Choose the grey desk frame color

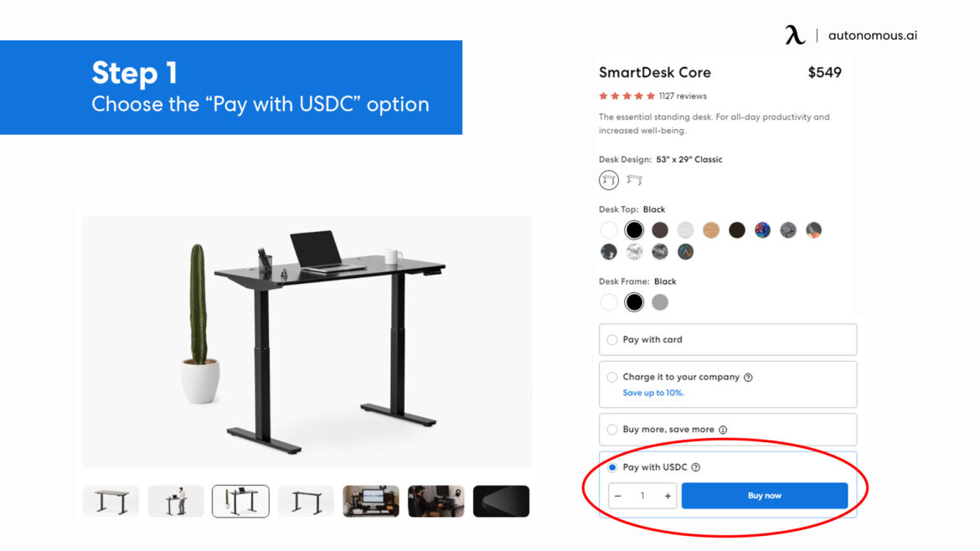pos(660,302)
